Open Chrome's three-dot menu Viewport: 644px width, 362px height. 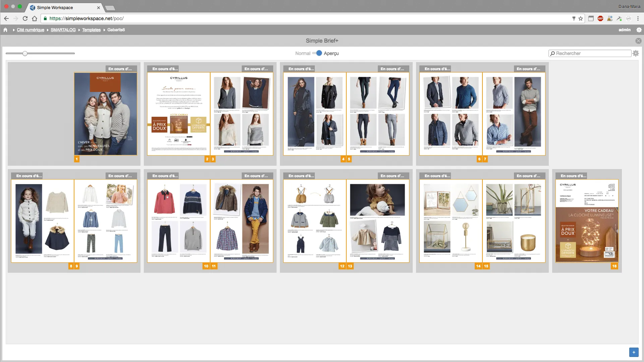[x=638, y=18]
